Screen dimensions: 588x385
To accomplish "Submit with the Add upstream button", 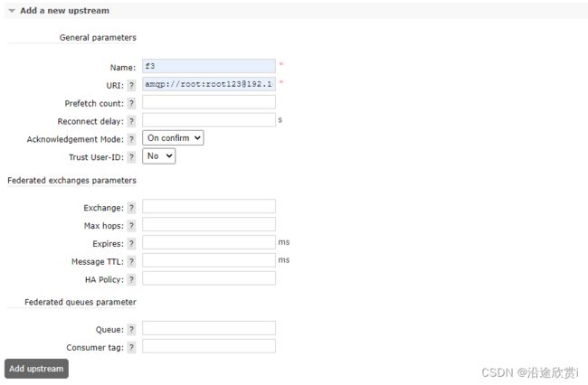I will [36, 369].
